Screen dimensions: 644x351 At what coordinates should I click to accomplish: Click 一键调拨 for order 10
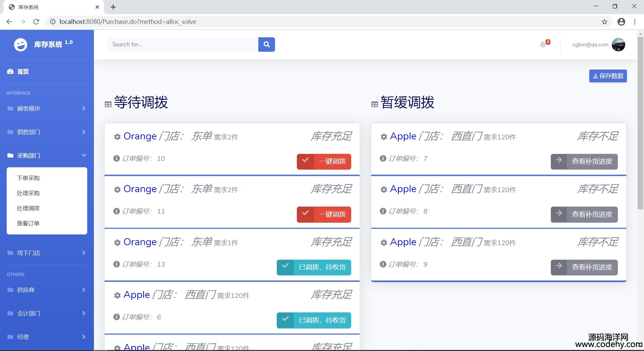click(x=324, y=162)
